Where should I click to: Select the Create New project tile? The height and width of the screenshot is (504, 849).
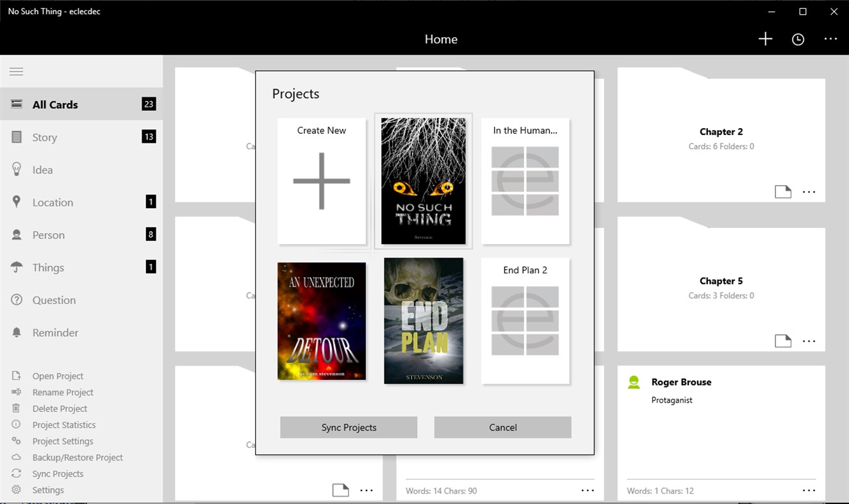click(x=322, y=181)
